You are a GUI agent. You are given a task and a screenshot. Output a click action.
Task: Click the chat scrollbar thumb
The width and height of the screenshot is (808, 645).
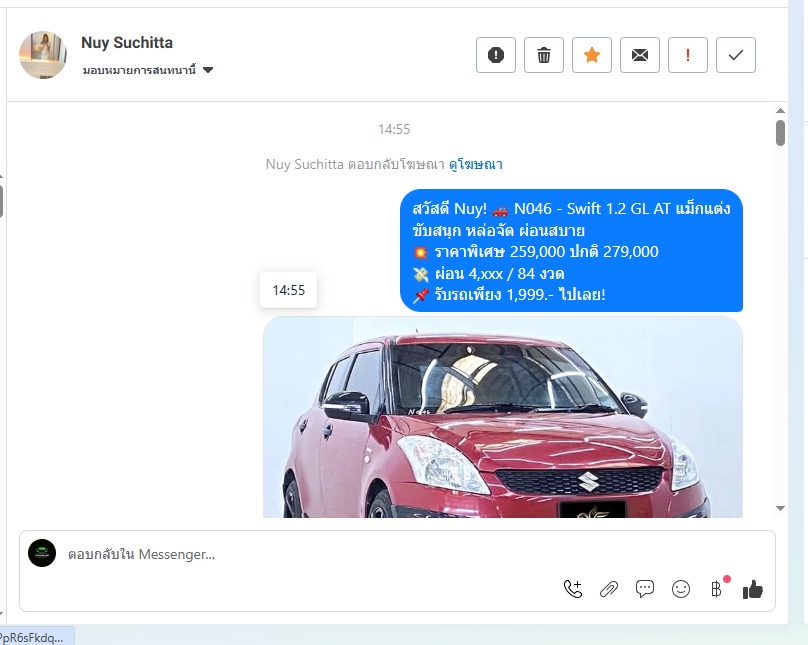tap(780, 133)
